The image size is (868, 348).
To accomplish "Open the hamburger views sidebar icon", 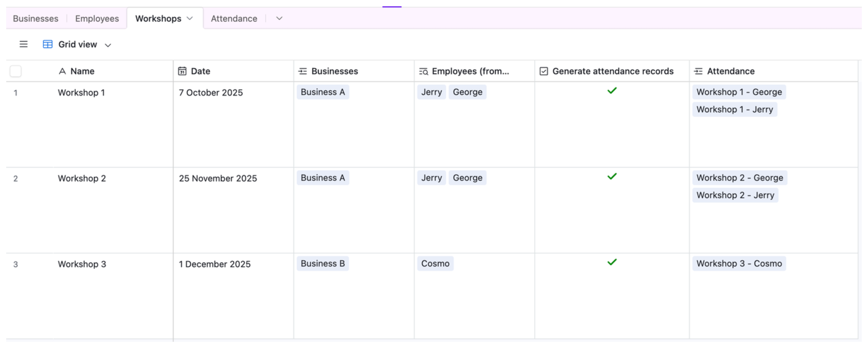I will click(x=23, y=44).
